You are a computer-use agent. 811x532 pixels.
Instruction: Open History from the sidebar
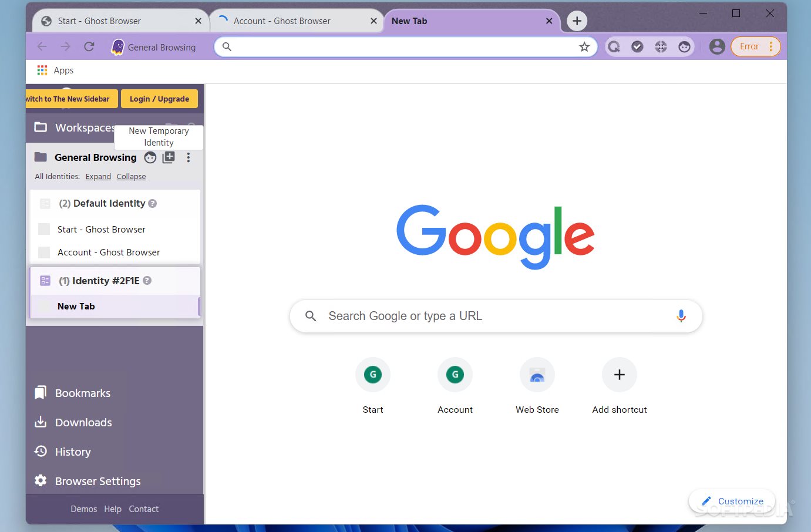point(63,452)
